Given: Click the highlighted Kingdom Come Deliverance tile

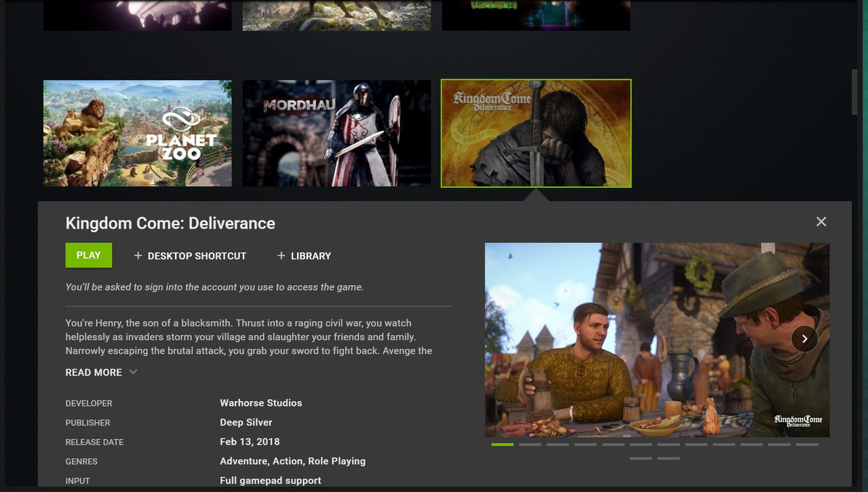Looking at the screenshot, I should coord(536,134).
